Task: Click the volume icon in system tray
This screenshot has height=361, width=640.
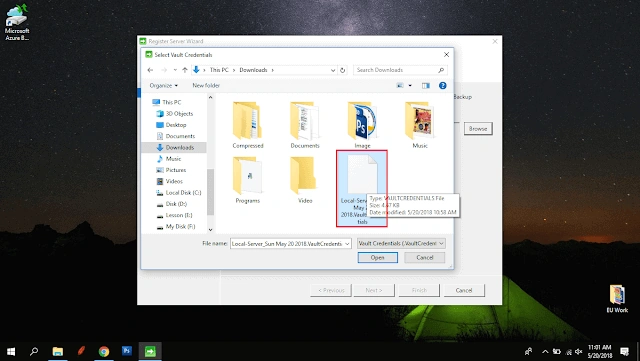Action: click(578, 351)
